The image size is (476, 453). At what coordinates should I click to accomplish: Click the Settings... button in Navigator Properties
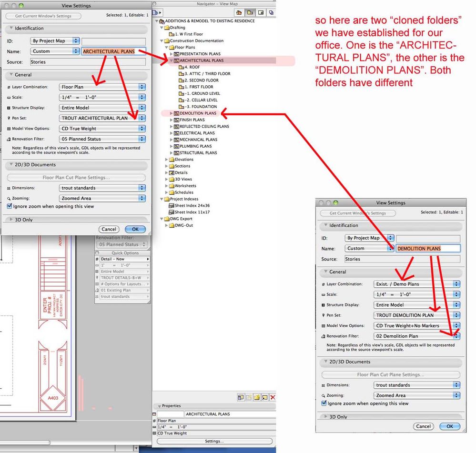tap(214, 441)
